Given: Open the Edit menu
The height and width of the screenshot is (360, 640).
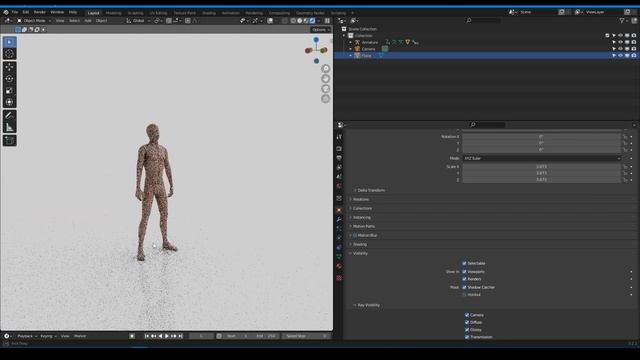Looking at the screenshot, I should coord(26,12).
